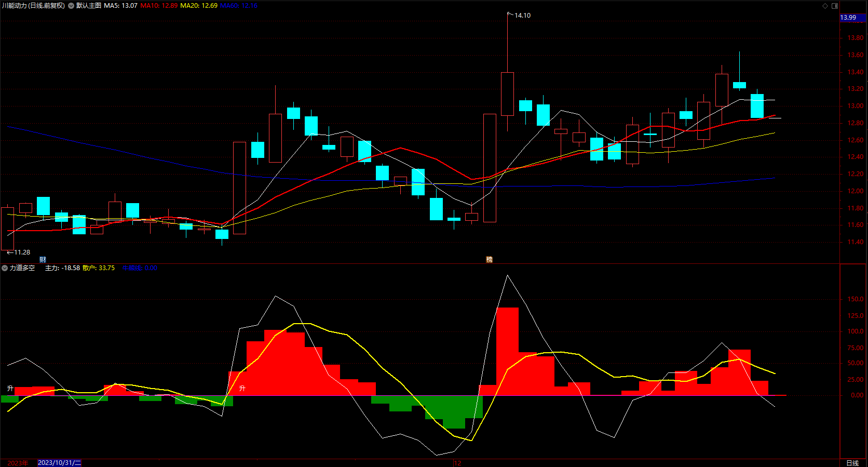
Task: Select the blue 0.00 indicator value
Action: [x=151, y=268]
